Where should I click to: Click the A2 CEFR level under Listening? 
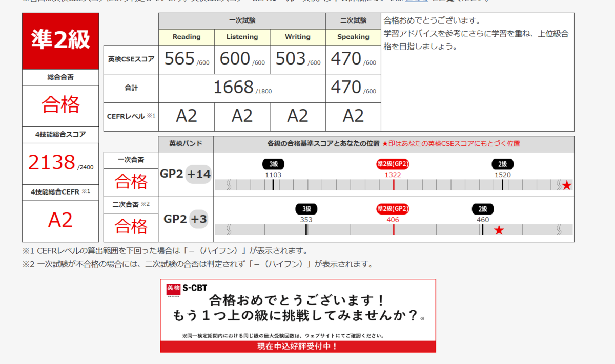[x=242, y=116]
